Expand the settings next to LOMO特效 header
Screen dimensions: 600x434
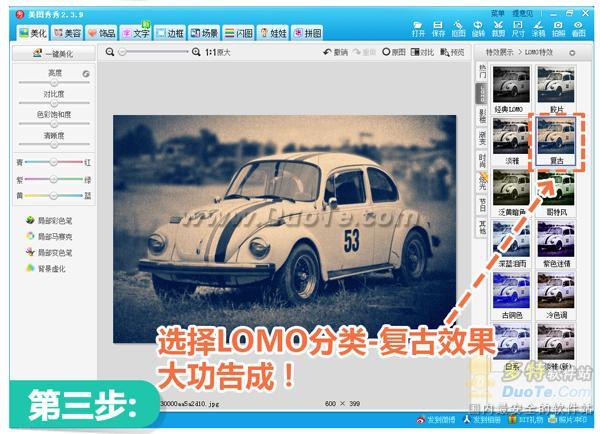click(x=572, y=53)
